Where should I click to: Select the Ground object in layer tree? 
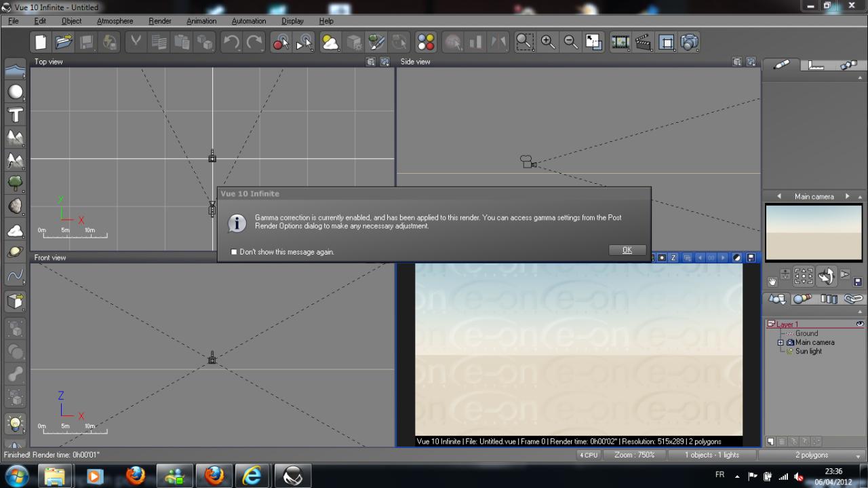pos(806,333)
